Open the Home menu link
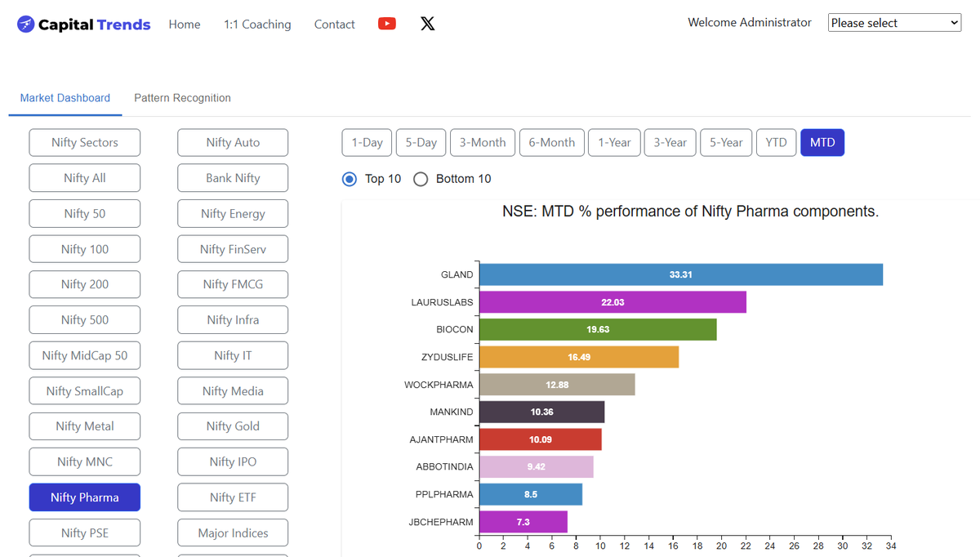This screenshot has height=557, width=980. (x=185, y=25)
